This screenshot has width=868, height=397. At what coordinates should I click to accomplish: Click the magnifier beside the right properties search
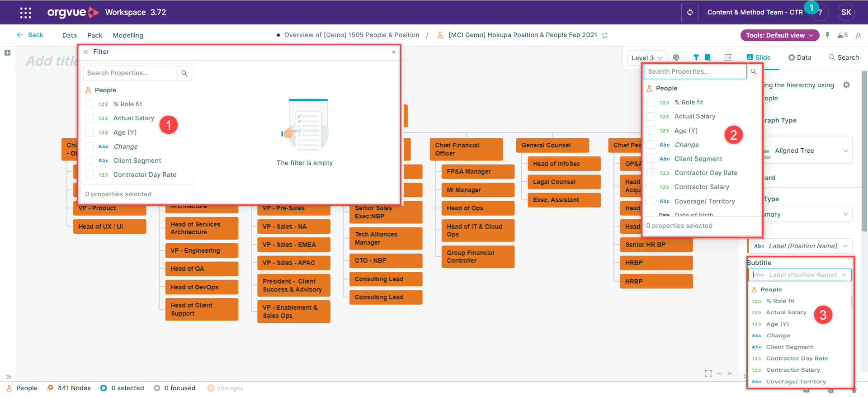pos(754,71)
